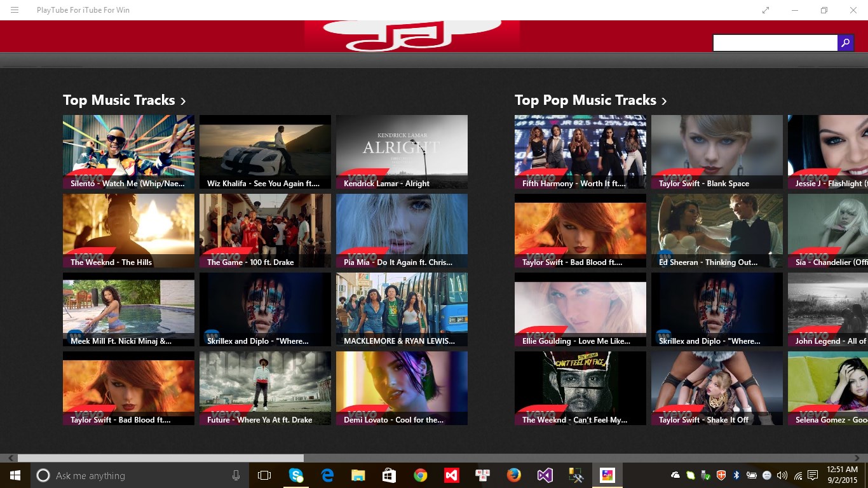Open the hamburger menu in the title bar
This screenshot has height=488, width=868.
(15, 10)
